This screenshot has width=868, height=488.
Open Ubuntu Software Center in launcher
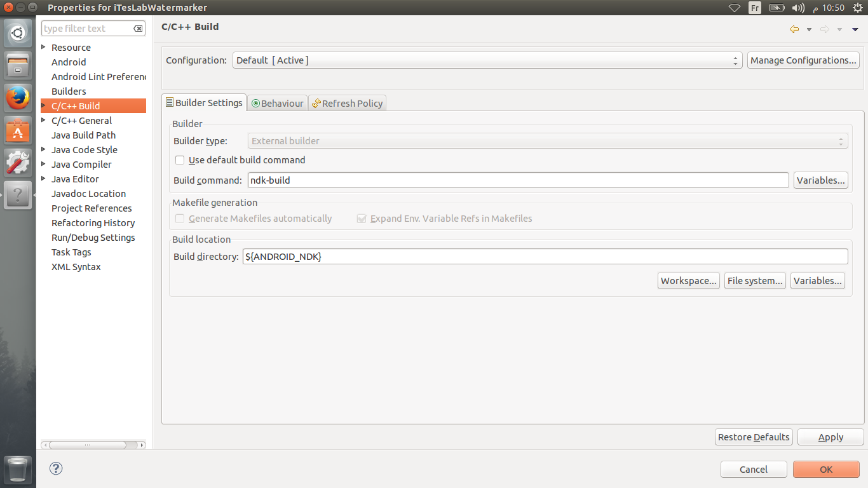coord(18,130)
